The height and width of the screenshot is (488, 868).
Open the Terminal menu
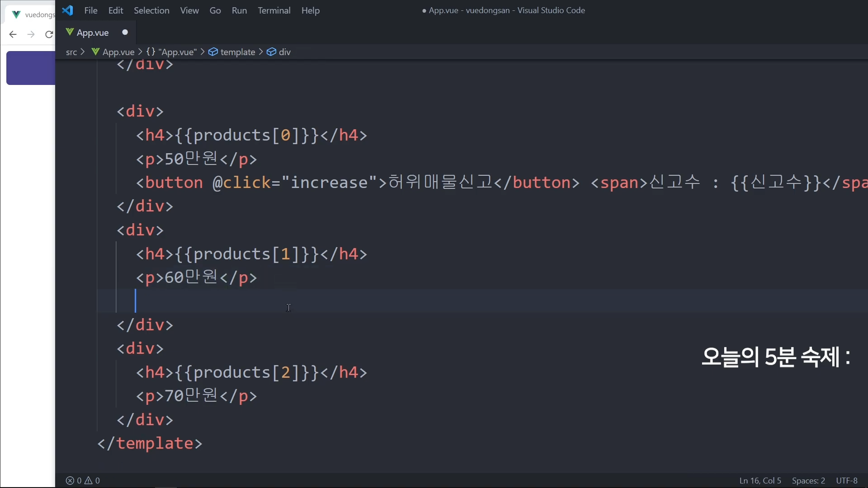click(274, 10)
